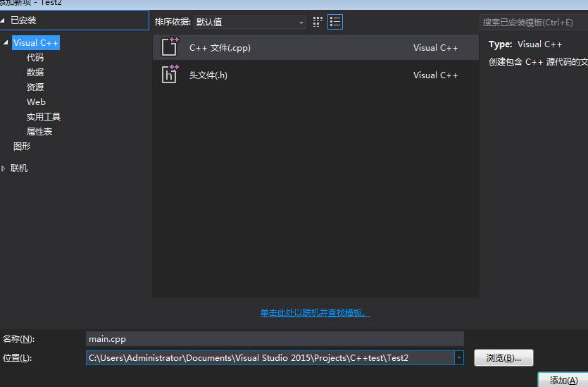Open the 位置 path dropdown arrow
Image resolution: width=588 pixels, height=387 pixels.
[459, 357]
